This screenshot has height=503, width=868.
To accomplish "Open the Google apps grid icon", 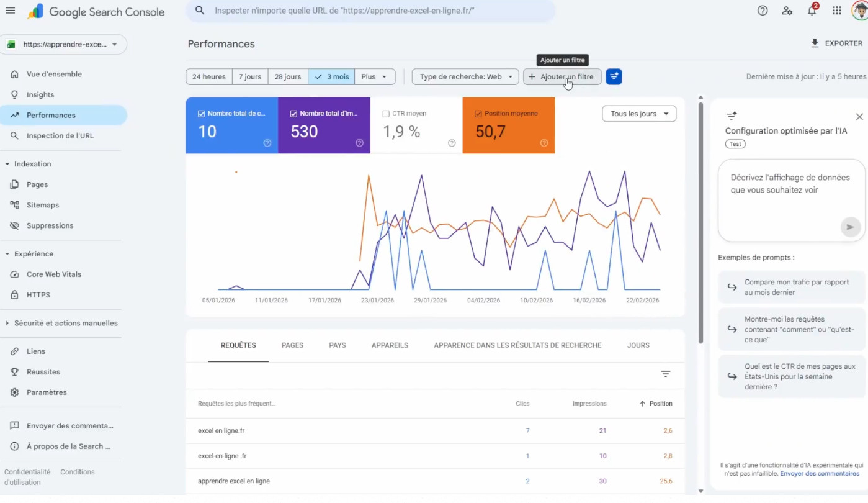I will click(x=837, y=11).
